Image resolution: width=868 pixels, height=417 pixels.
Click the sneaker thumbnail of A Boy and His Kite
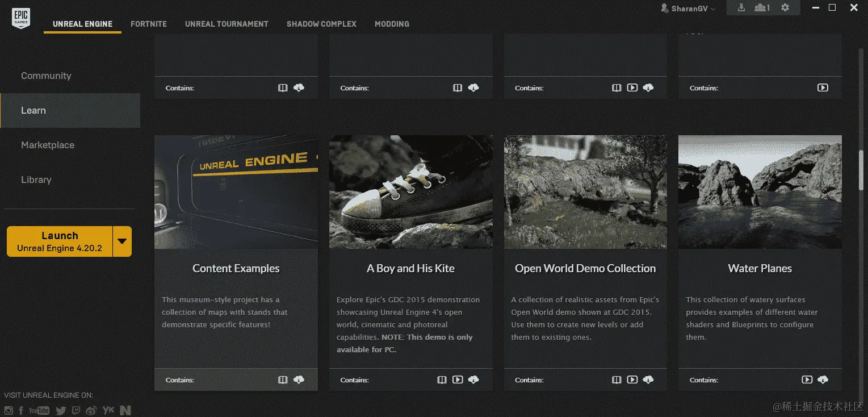(411, 192)
